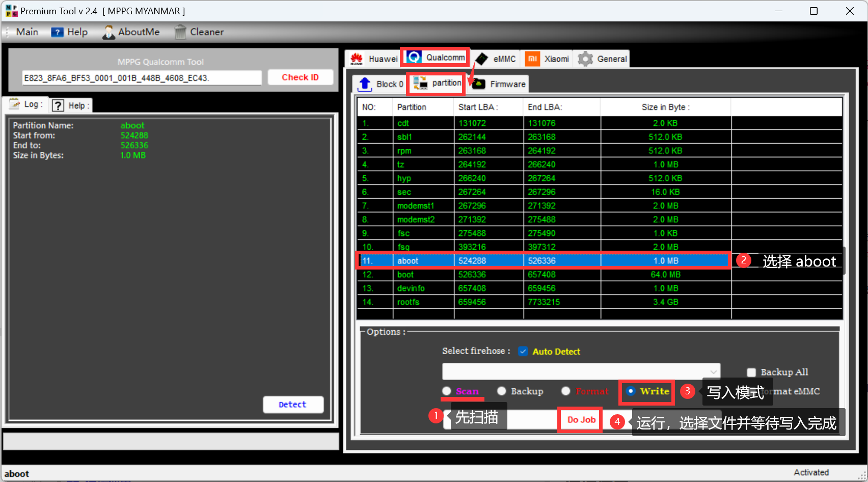Select the Backup radio option
Viewport: 868px width, 482px height.
coord(502,391)
